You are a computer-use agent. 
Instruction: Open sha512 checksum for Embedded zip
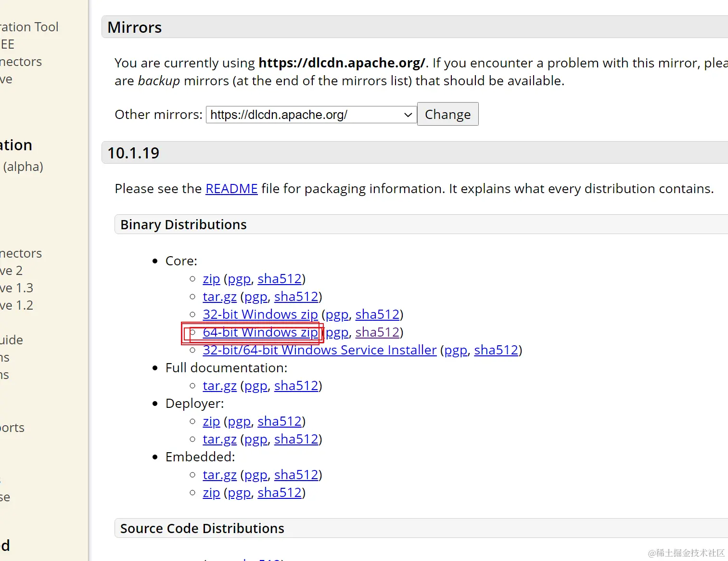click(x=280, y=493)
